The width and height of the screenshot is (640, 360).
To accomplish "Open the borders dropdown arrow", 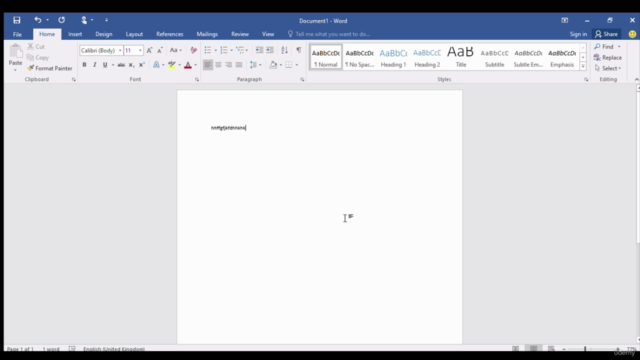I will (297, 65).
